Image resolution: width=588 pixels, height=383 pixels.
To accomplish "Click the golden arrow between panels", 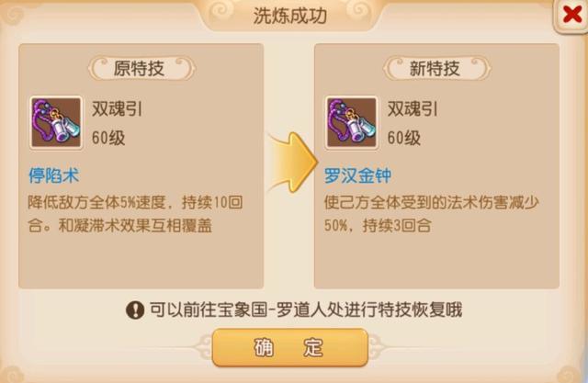I will tap(292, 163).
